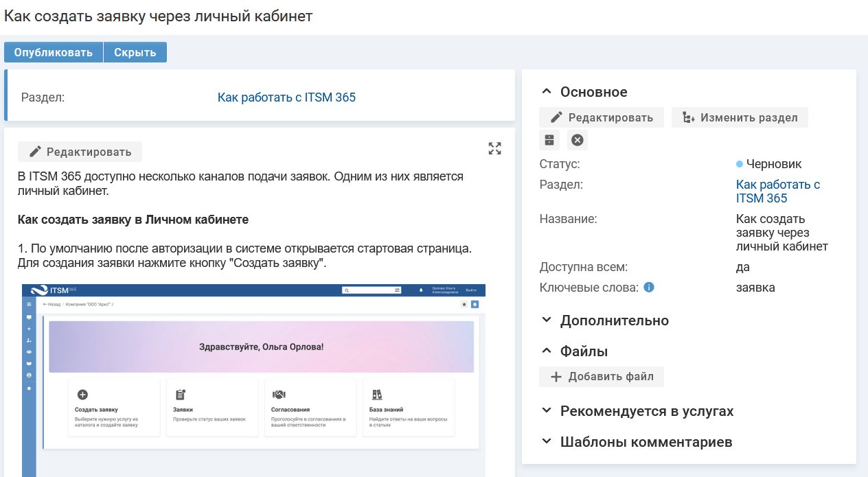The width and height of the screenshot is (868, 477).
Task: Click Добавить файл in the Файлы section
Action: (602, 377)
